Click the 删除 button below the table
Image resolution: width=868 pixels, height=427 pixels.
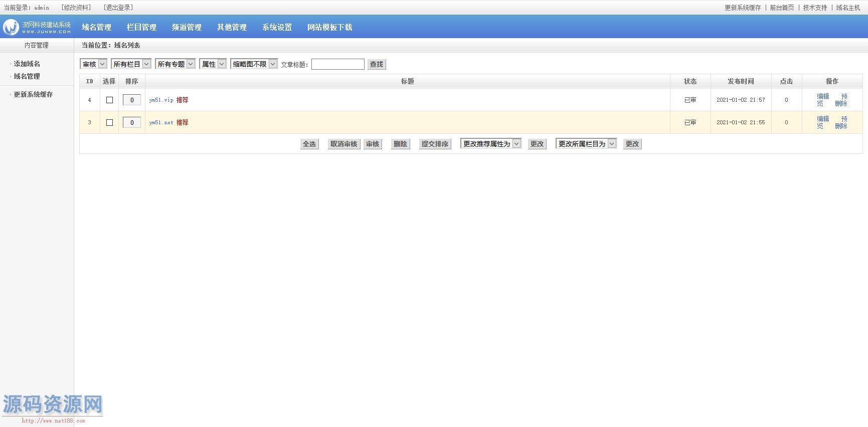(x=401, y=144)
